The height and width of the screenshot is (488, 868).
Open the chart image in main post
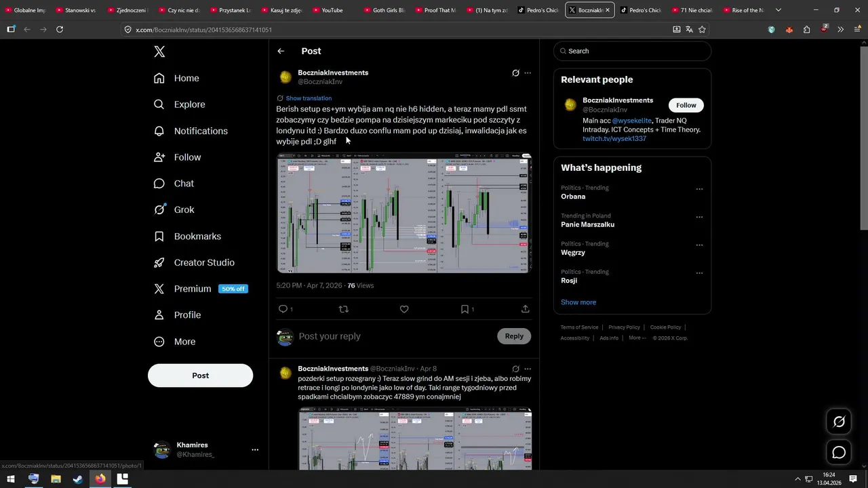pos(404,213)
